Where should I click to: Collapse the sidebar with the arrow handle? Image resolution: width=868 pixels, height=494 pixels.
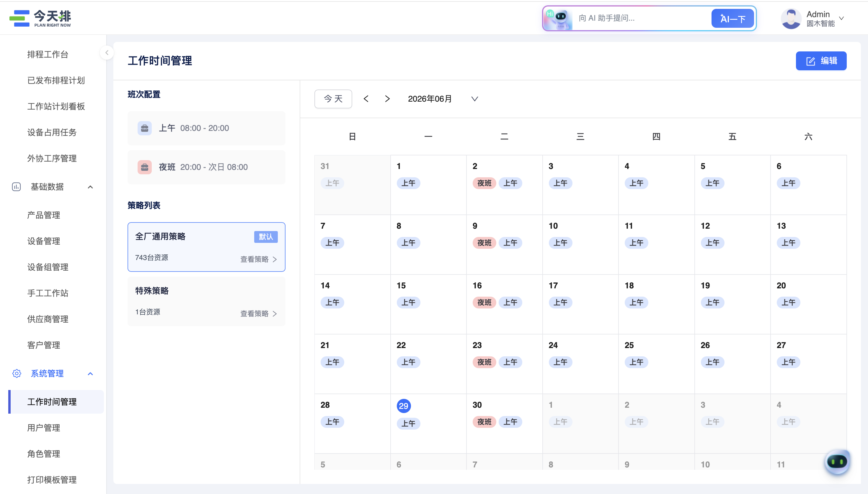click(107, 53)
